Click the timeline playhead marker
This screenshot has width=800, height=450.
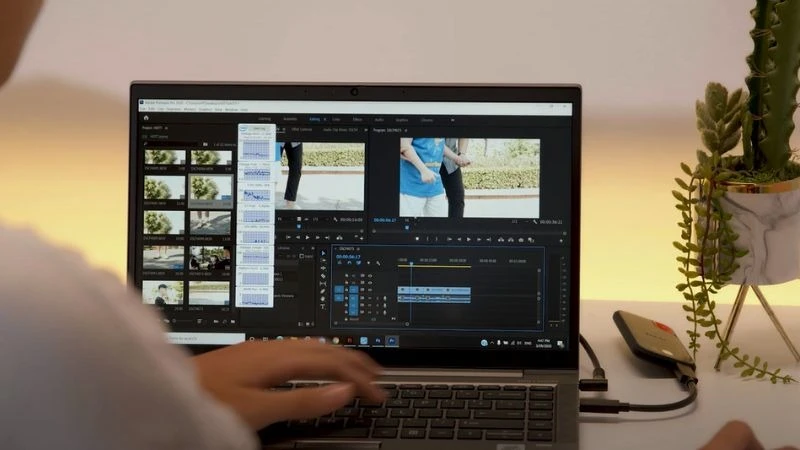point(412,263)
